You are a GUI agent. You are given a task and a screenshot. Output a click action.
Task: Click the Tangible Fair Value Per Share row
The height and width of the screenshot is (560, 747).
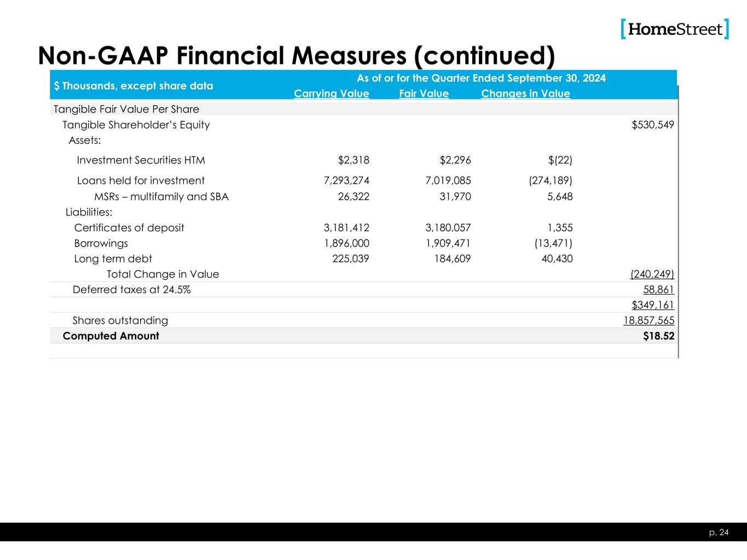126,109
